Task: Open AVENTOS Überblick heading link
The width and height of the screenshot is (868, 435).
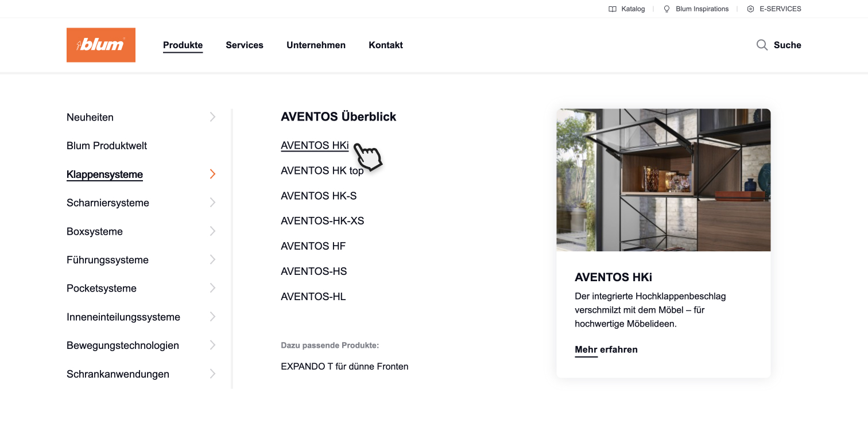Action: pyautogui.click(x=339, y=116)
